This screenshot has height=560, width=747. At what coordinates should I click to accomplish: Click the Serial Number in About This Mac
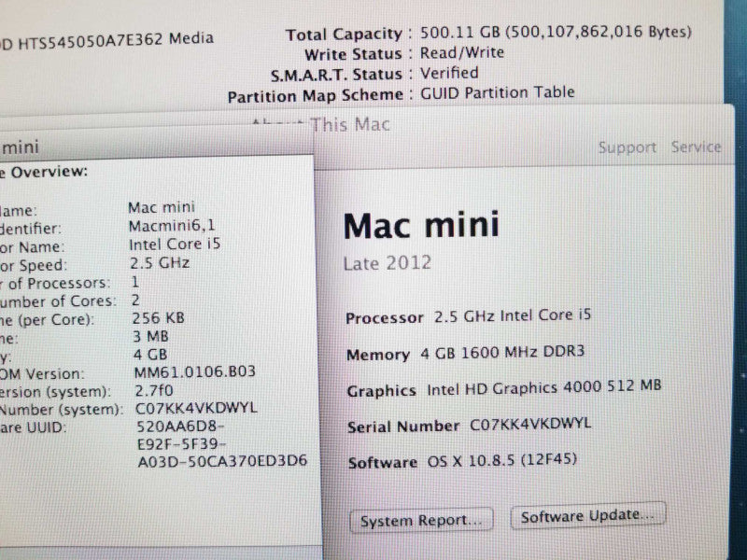tap(530, 424)
